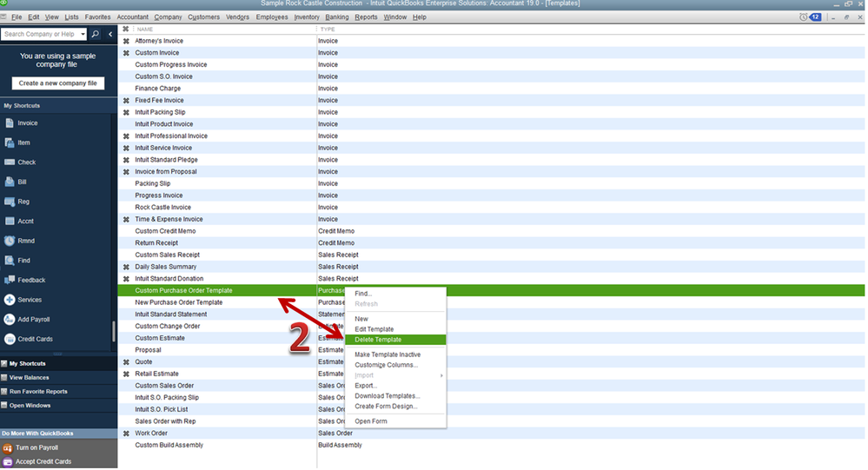Open the Feedback shortcut icon

point(10,280)
